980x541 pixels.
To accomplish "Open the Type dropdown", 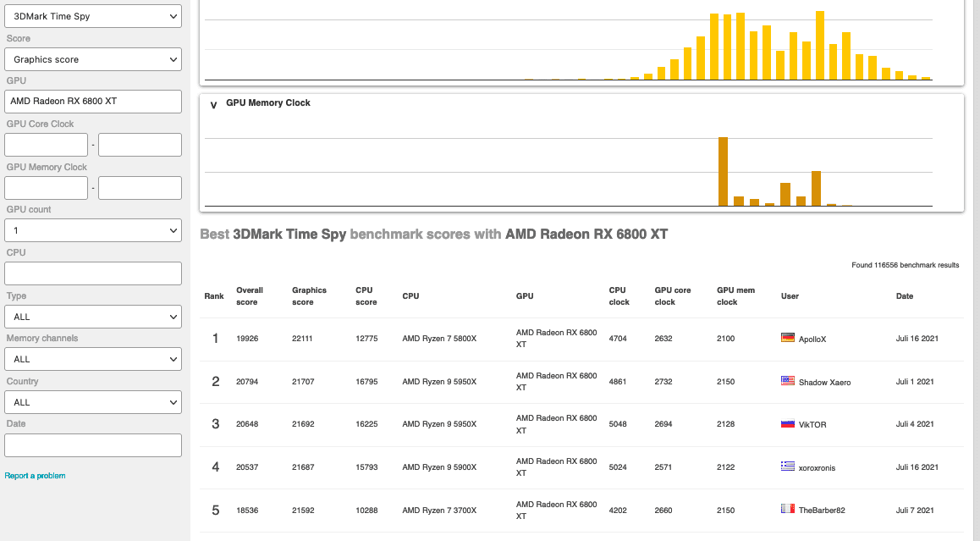I will [93, 317].
